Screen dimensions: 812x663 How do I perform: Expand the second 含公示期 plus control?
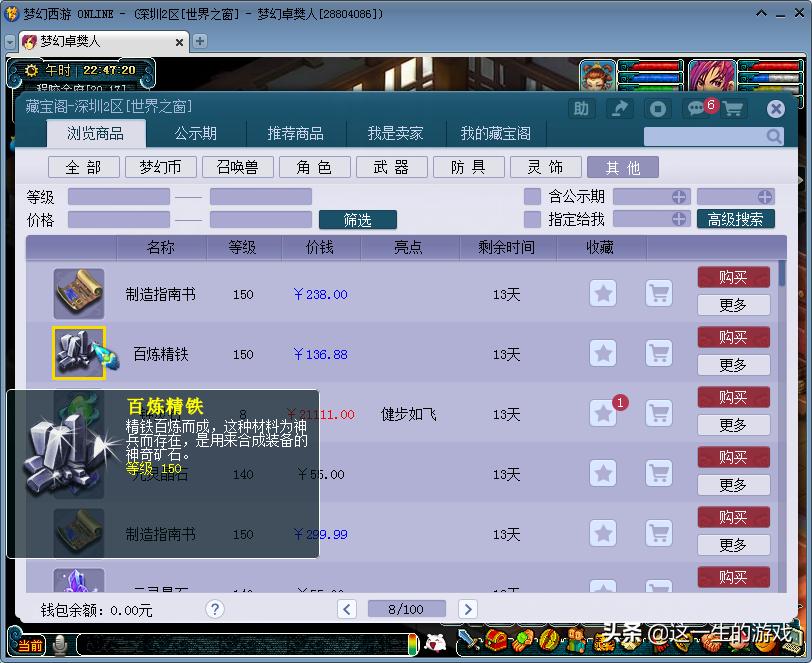click(765, 196)
